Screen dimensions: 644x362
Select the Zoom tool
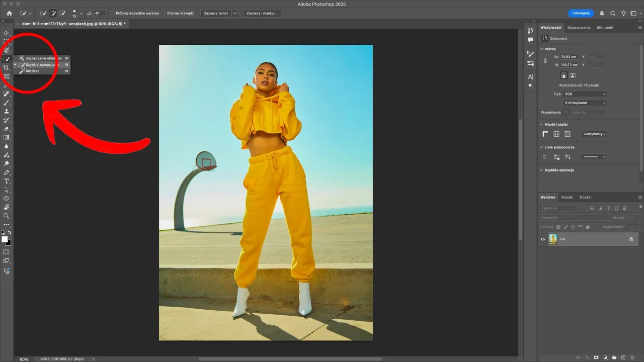(x=6, y=216)
